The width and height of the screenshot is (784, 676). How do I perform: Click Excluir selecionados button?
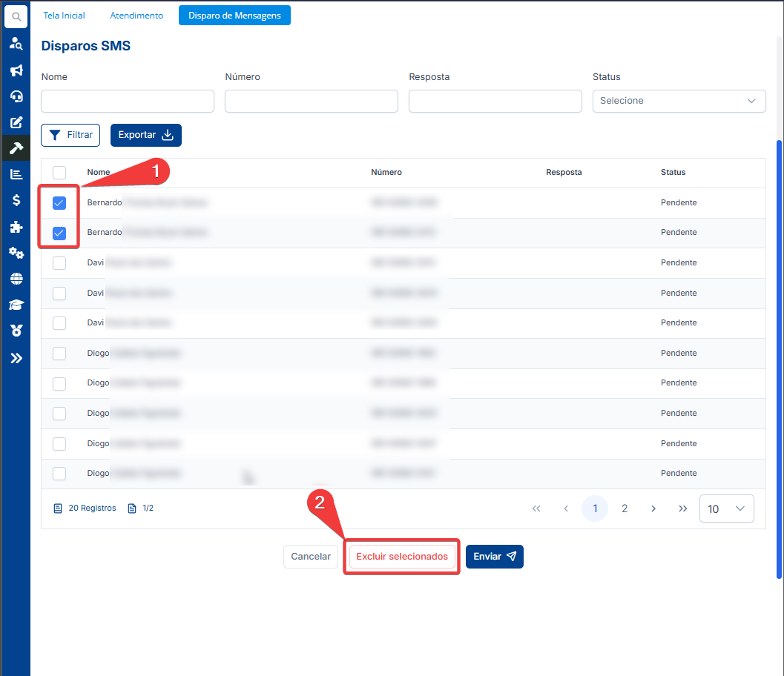tap(402, 557)
